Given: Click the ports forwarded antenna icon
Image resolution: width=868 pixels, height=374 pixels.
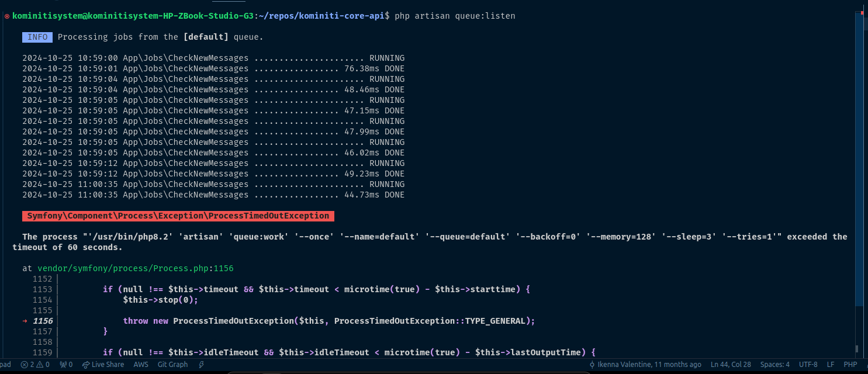Looking at the screenshot, I should (66, 364).
